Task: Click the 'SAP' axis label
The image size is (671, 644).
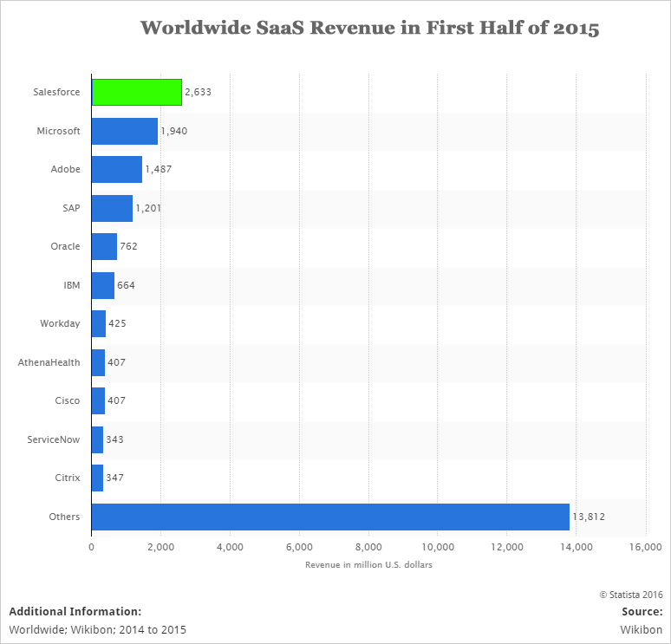Action: point(71,208)
